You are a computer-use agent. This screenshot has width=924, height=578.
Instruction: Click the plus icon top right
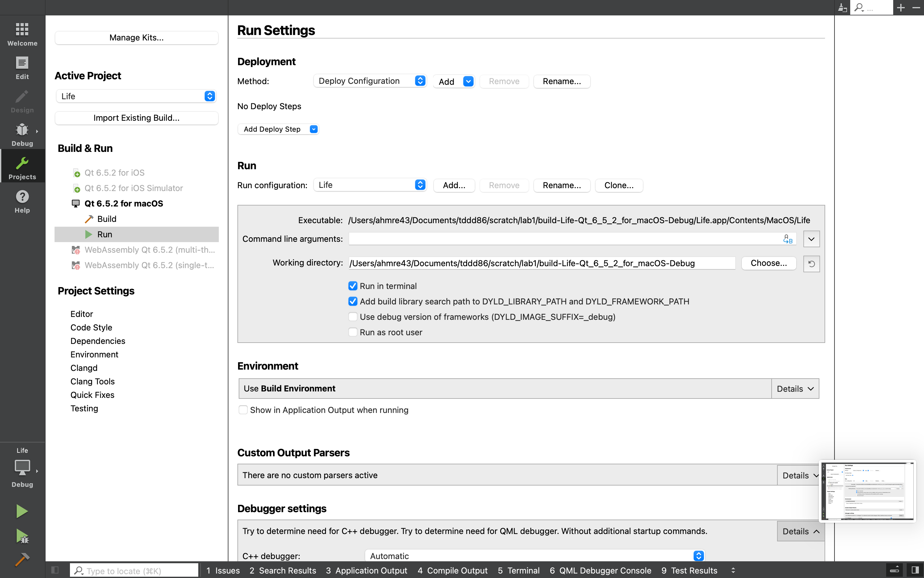click(901, 7)
